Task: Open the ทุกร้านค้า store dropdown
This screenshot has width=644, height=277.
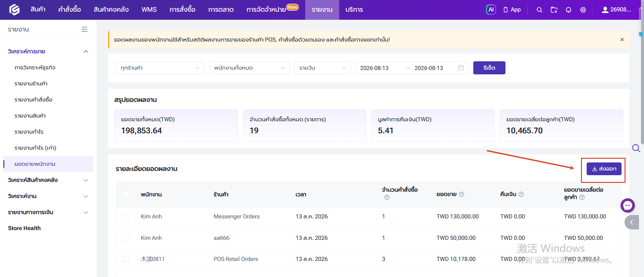Action: (x=160, y=68)
